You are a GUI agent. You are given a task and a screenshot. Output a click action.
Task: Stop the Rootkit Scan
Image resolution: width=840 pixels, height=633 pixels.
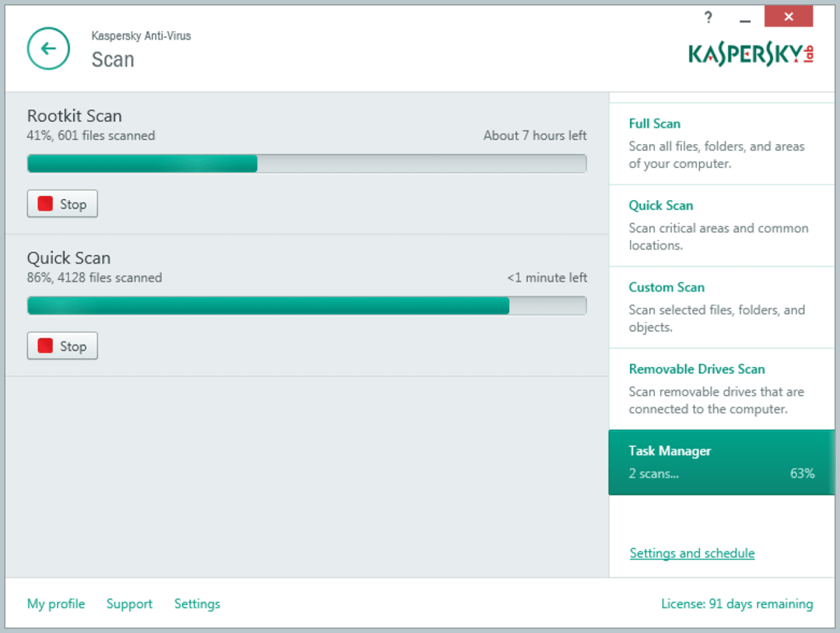pos(63,204)
